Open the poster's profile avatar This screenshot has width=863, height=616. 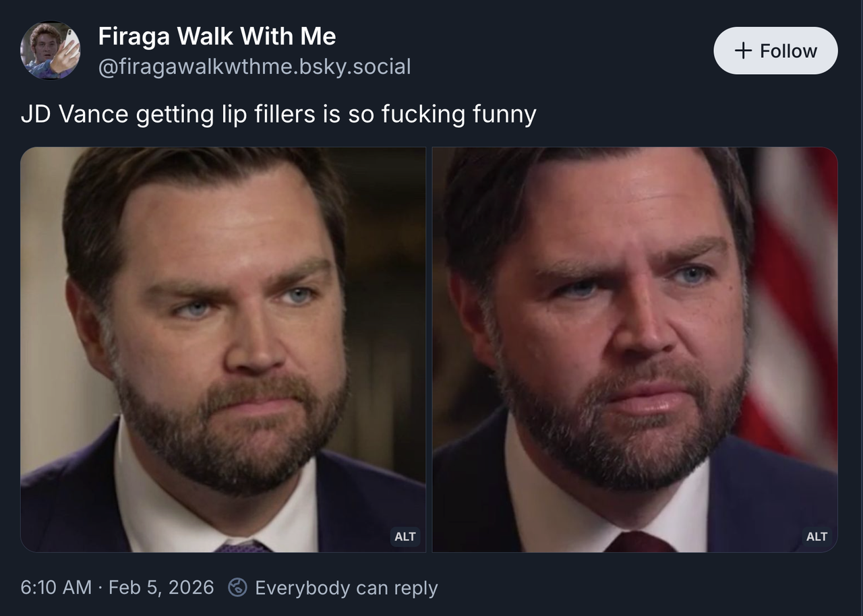[x=50, y=51]
